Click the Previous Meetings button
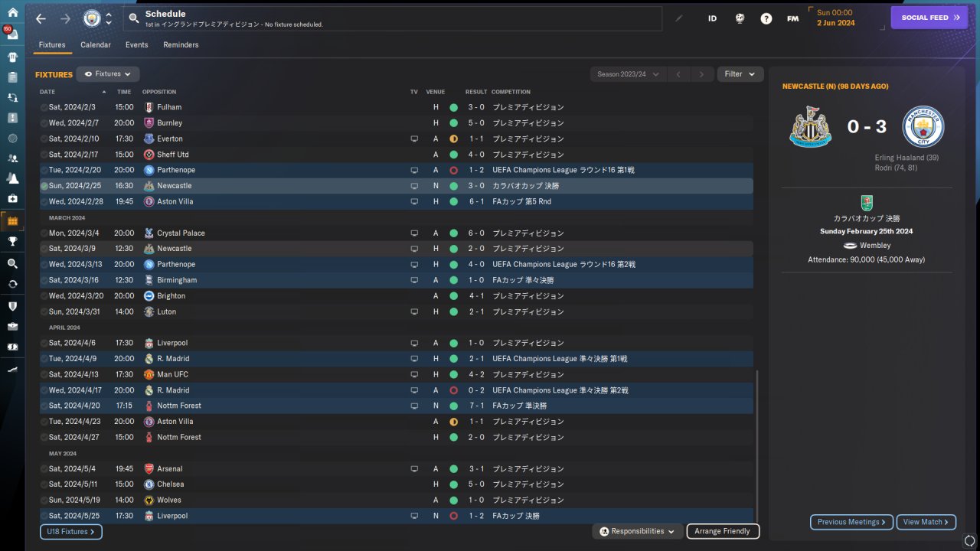Viewport: 980px width, 551px height. 852,522
